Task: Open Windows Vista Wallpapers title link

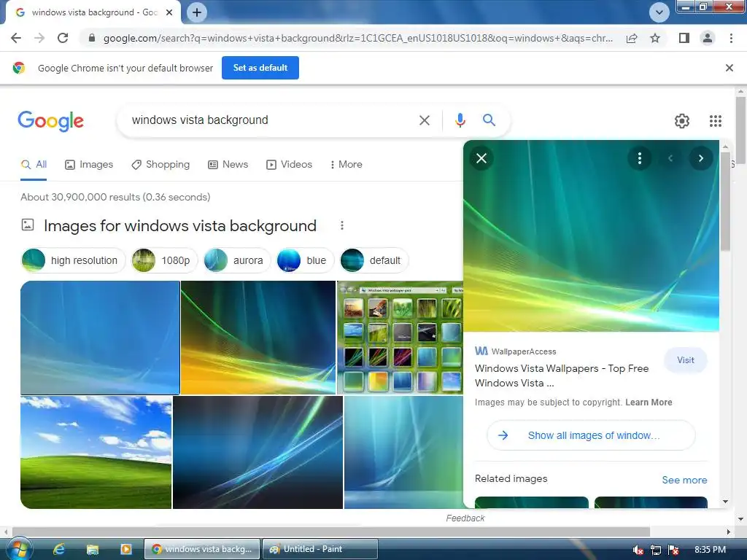Action: (562, 376)
